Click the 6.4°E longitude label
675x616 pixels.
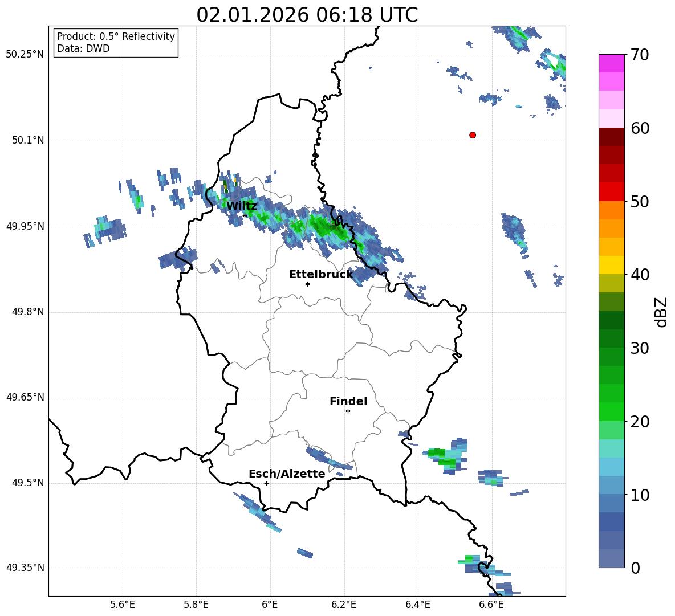pyautogui.click(x=417, y=605)
